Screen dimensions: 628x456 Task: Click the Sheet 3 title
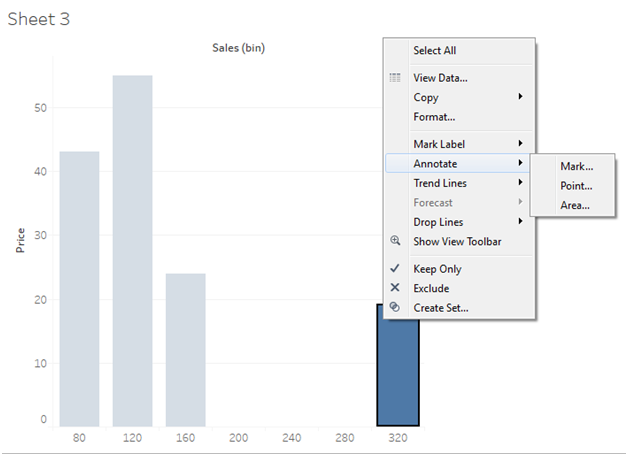pyautogui.click(x=38, y=19)
